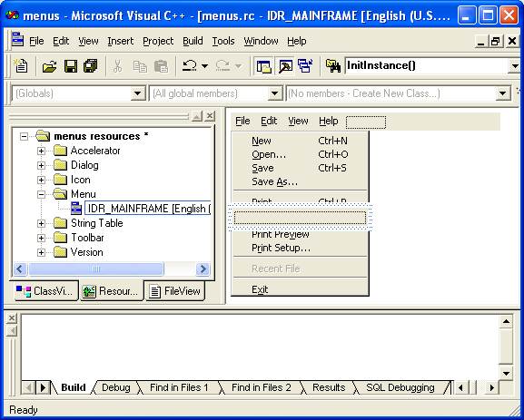Click the Save floppy disk icon
The height and width of the screenshot is (420, 524).
pos(71,66)
